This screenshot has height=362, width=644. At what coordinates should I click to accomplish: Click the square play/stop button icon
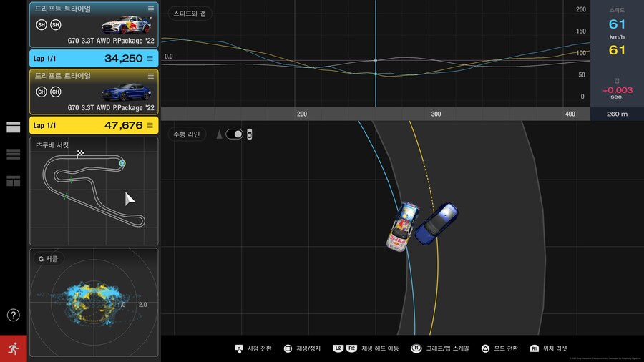(288, 348)
